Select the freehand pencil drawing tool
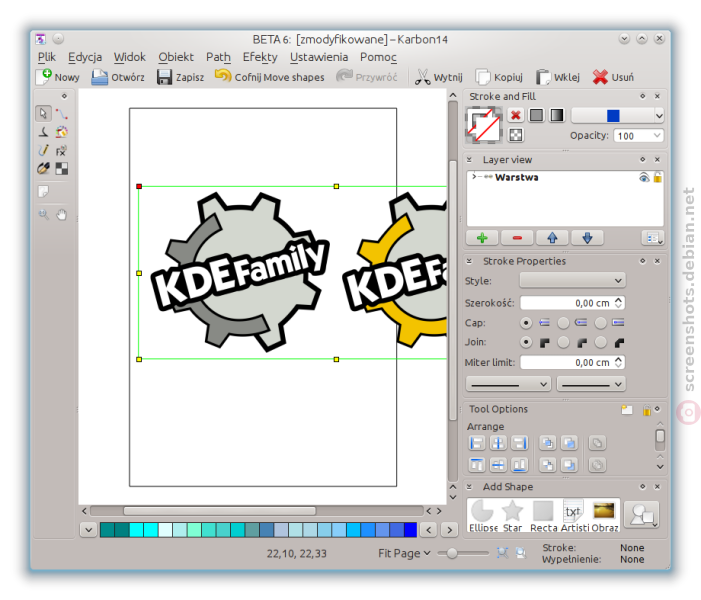 tap(43, 150)
